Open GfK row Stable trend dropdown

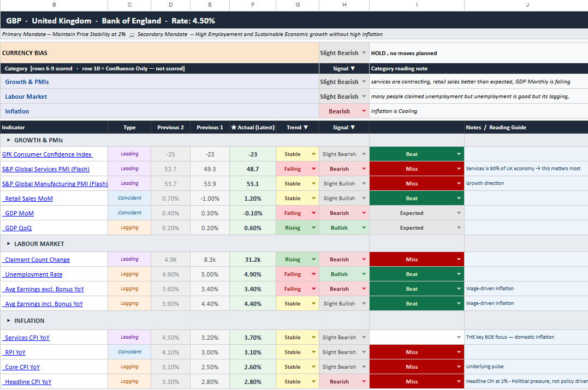click(x=313, y=154)
